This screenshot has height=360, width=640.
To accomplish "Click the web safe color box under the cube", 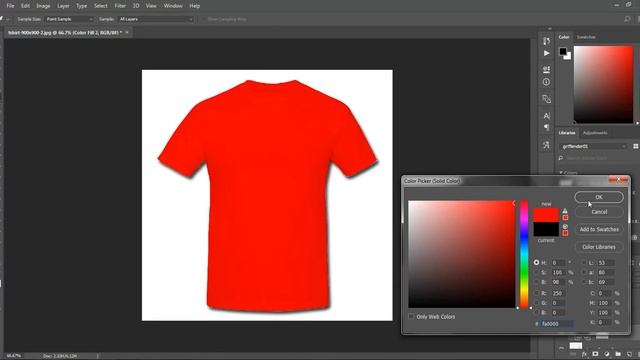I will pyautogui.click(x=565, y=233).
